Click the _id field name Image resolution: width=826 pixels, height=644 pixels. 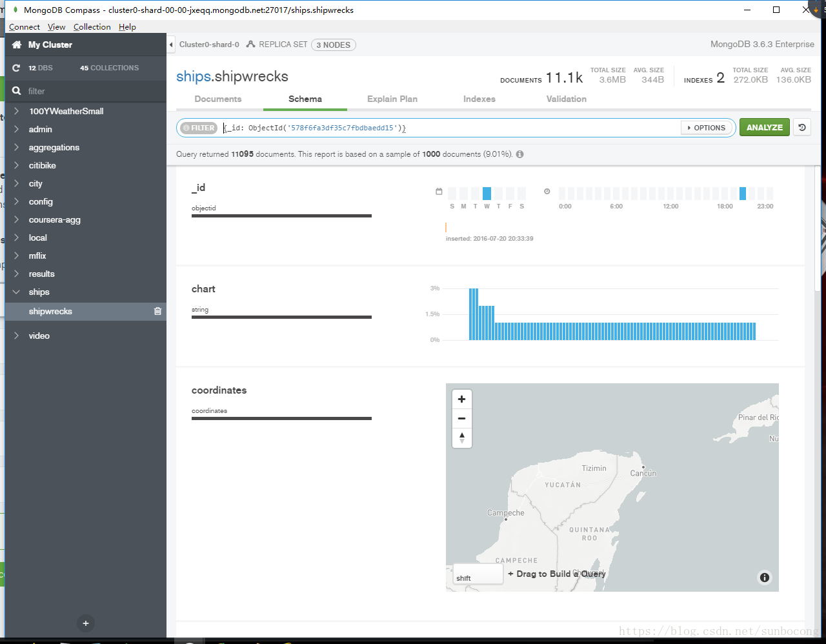coord(199,187)
